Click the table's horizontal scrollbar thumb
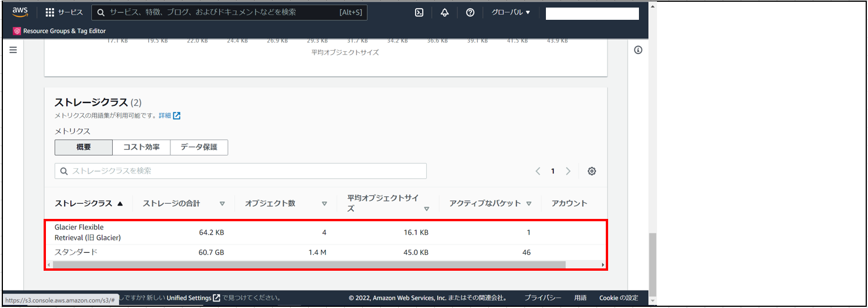 click(308, 264)
